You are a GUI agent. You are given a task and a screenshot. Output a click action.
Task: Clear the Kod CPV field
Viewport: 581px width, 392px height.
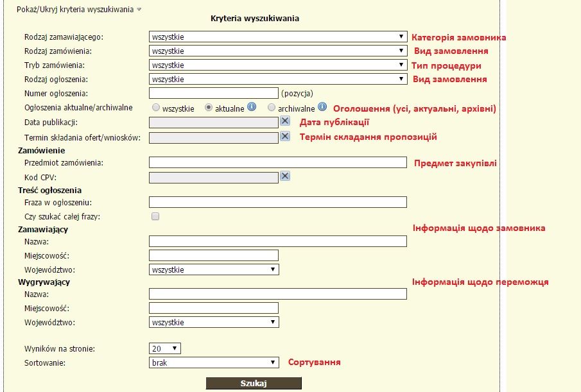point(285,176)
